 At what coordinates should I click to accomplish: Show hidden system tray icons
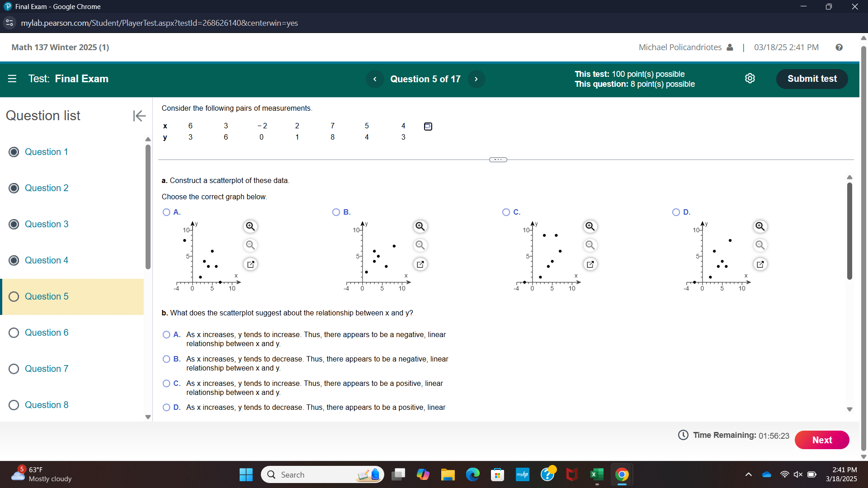(x=748, y=474)
